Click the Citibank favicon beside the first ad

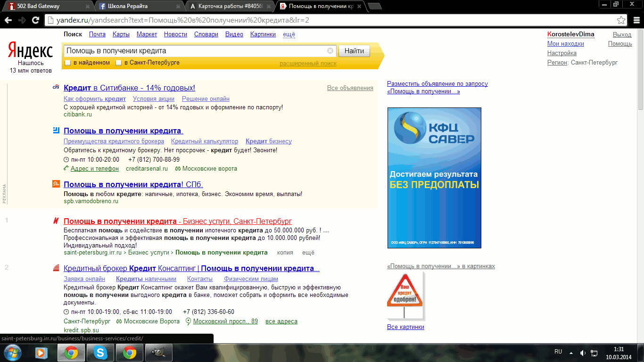56,87
